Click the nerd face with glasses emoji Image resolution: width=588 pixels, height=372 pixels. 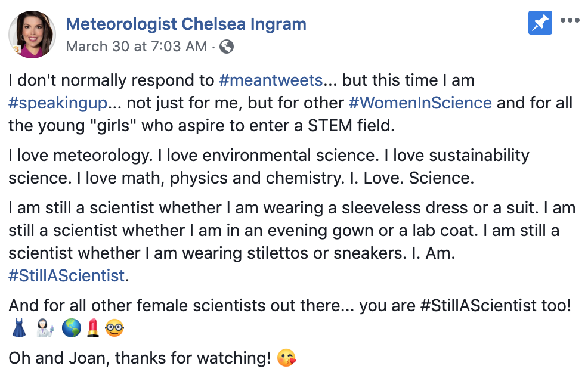tap(114, 328)
